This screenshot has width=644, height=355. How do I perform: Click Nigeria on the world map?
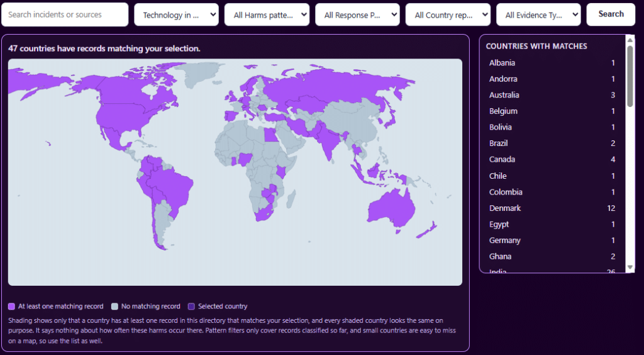coord(245,159)
